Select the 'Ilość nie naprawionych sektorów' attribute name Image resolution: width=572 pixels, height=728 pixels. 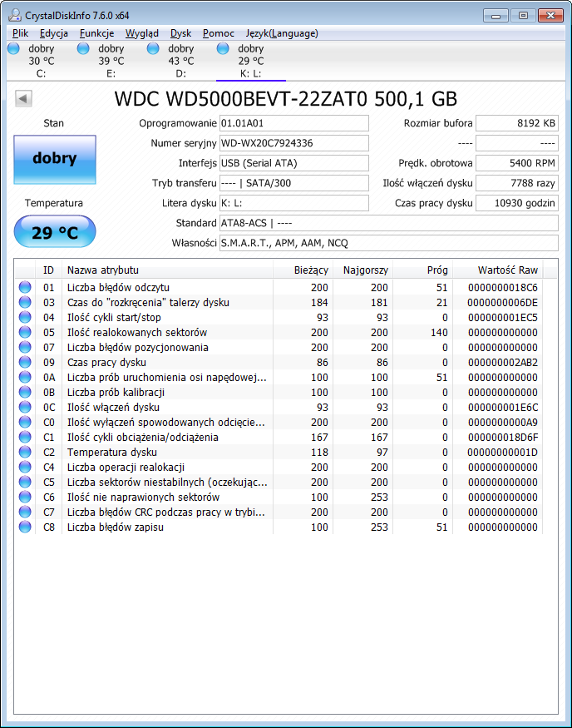click(x=143, y=498)
